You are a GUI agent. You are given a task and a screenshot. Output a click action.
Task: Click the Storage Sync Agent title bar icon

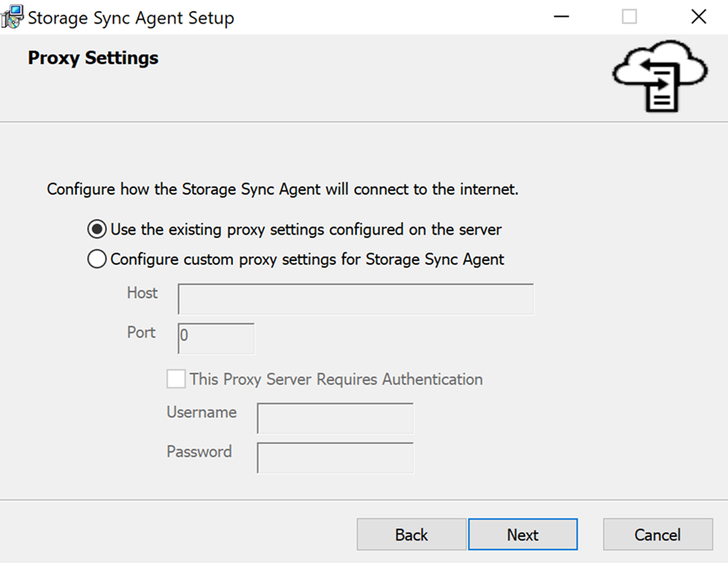pos(13,16)
